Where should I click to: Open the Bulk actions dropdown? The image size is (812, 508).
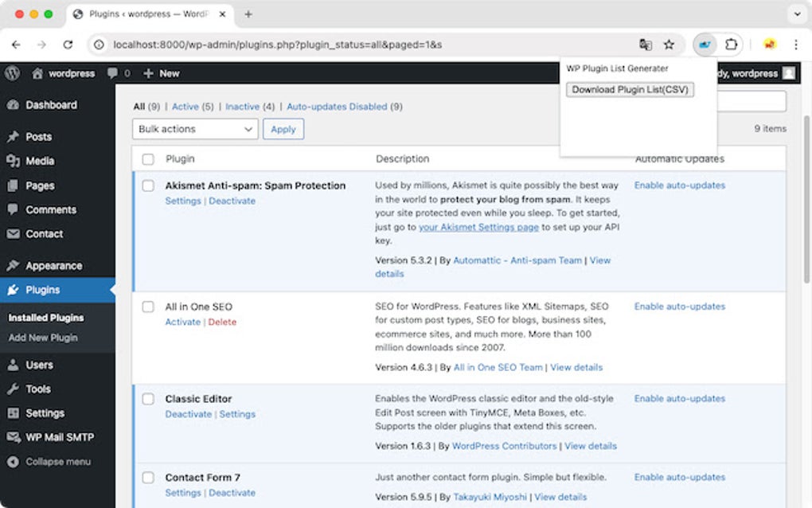click(x=194, y=129)
